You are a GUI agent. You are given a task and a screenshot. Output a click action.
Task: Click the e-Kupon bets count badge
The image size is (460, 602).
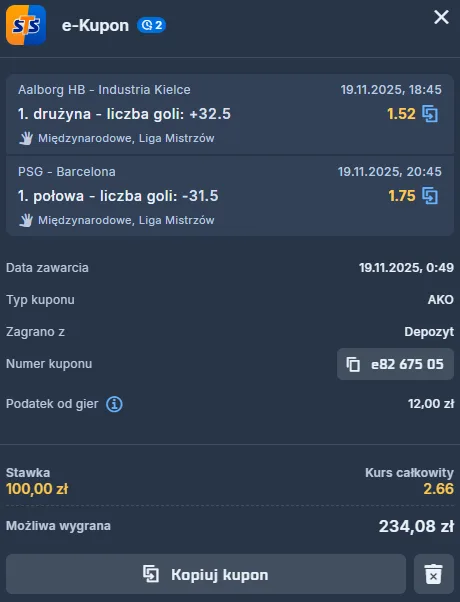point(152,25)
